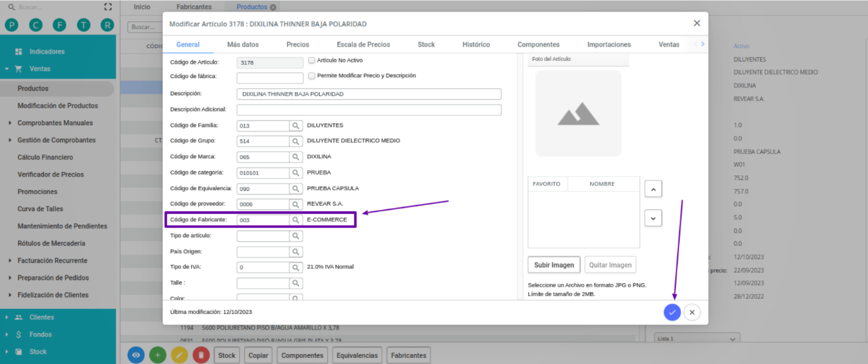The height and width of the screenshot is (364, 868).
Task: Click the Código de Fabricante search icon
Action: 296,220
